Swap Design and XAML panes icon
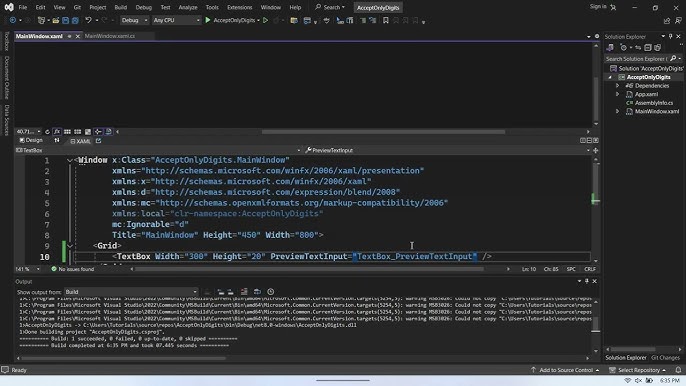This screenshot has width=686, height=386. tap(57, 140)
